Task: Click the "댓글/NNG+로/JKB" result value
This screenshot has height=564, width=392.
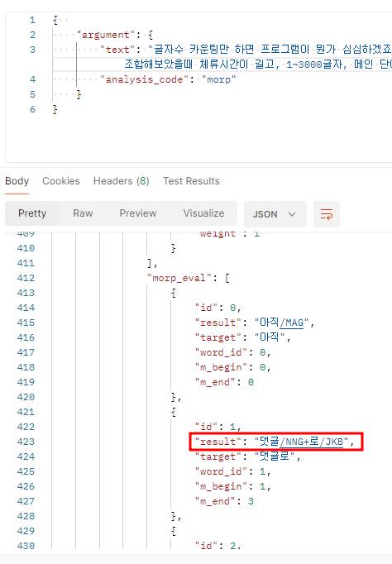Action: click(301, 442)
